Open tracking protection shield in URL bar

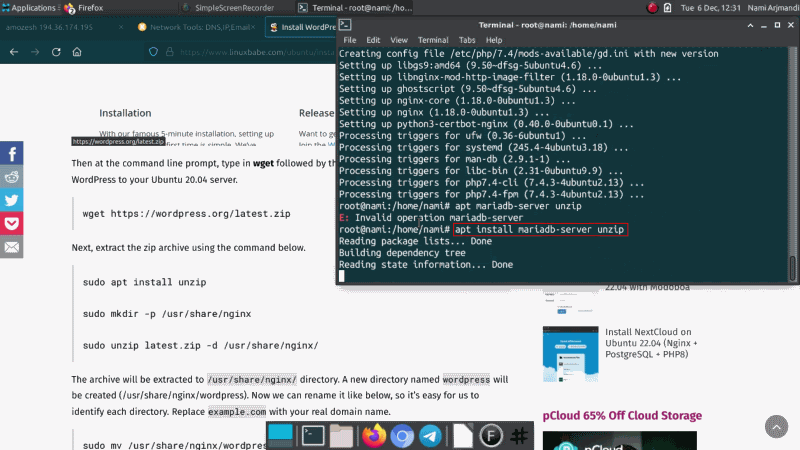pyautogui.click(x=153, y=52)
